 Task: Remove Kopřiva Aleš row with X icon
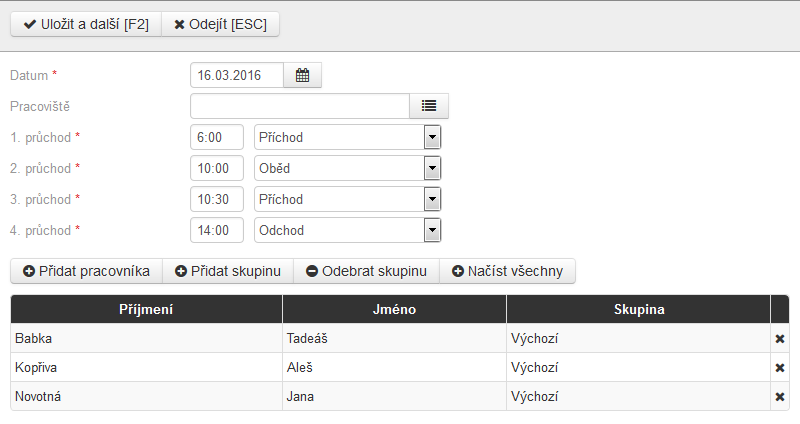[x=780, y=368]
